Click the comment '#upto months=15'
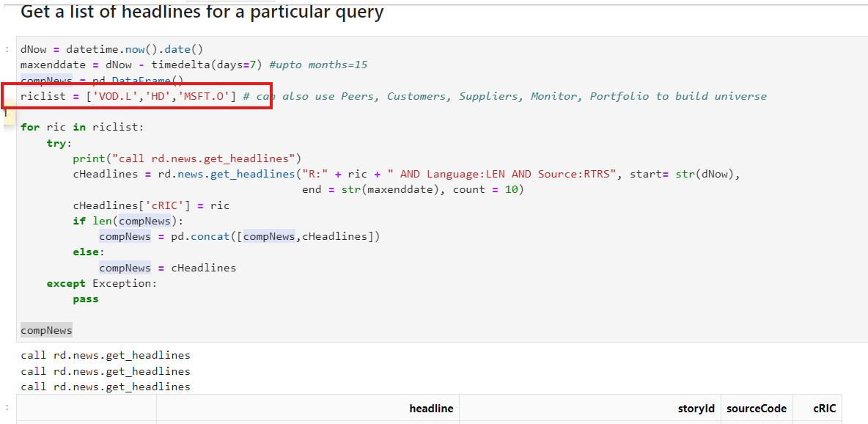The width and height of the screenshot is (868, 424). 317,65
